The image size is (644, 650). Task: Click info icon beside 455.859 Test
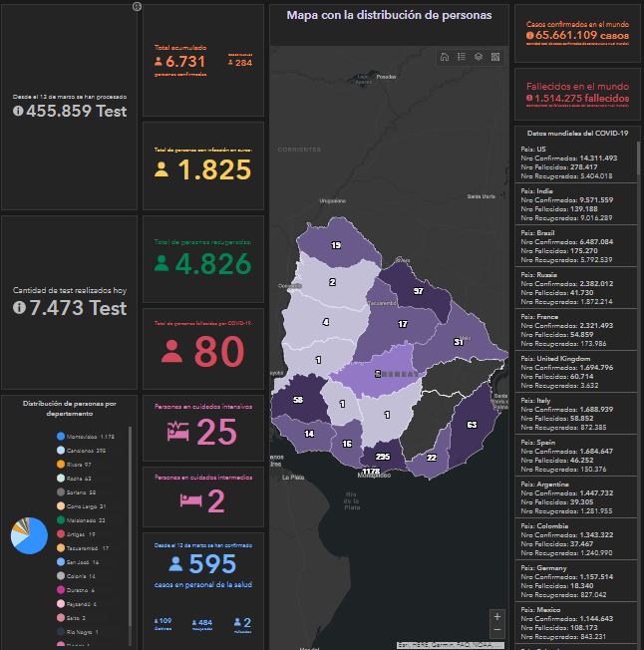[x=18, y=112]
